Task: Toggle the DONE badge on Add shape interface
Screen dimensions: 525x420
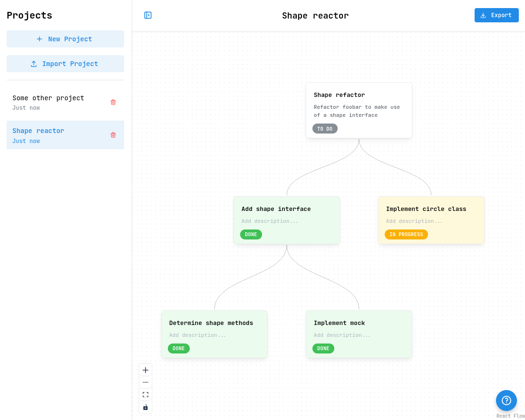Action: click(x=251, y=234)
